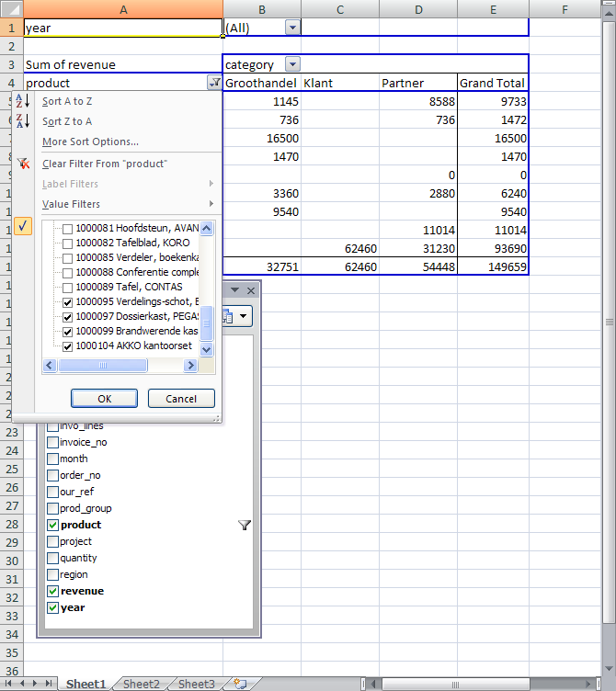The image size is (616, 691).
Task: Click the Sort Z to A icon
Action: click(x=23, y=121)
